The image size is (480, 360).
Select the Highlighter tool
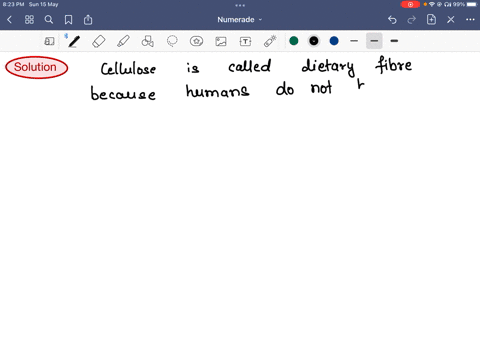123,41
